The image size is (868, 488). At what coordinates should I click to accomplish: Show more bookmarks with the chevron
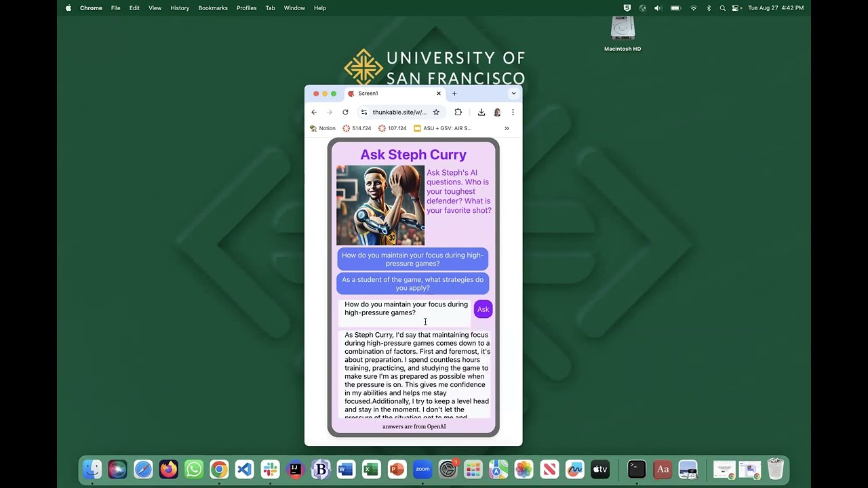pos(507,128)
